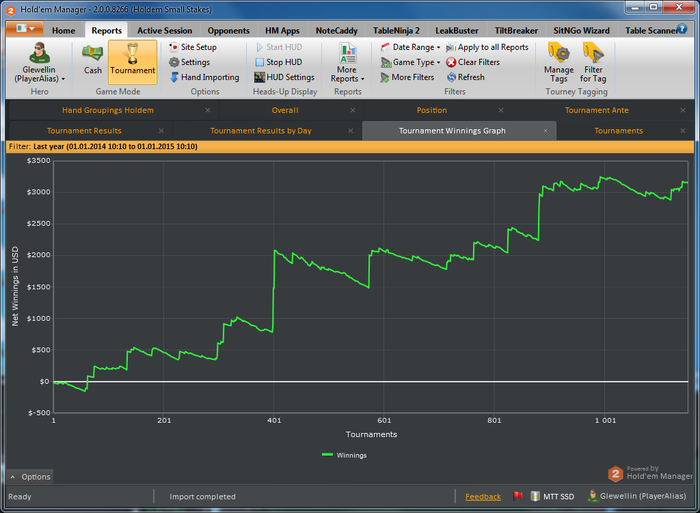Click Stop HUD

(x=279, y=62)
